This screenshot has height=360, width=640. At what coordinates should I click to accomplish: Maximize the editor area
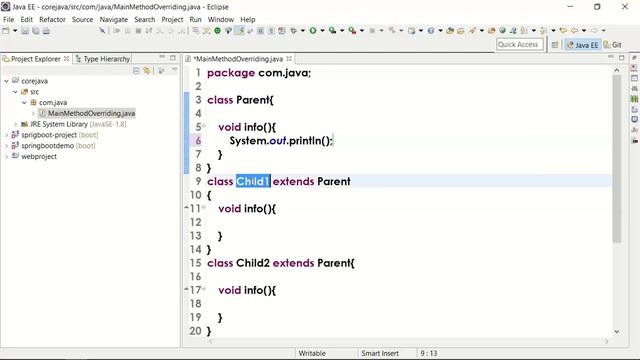(622, 58)
